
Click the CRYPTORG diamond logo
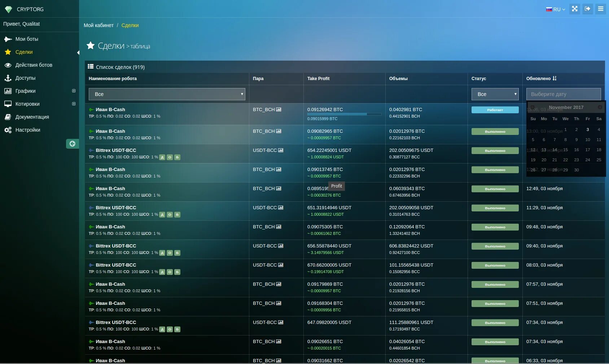8,9
